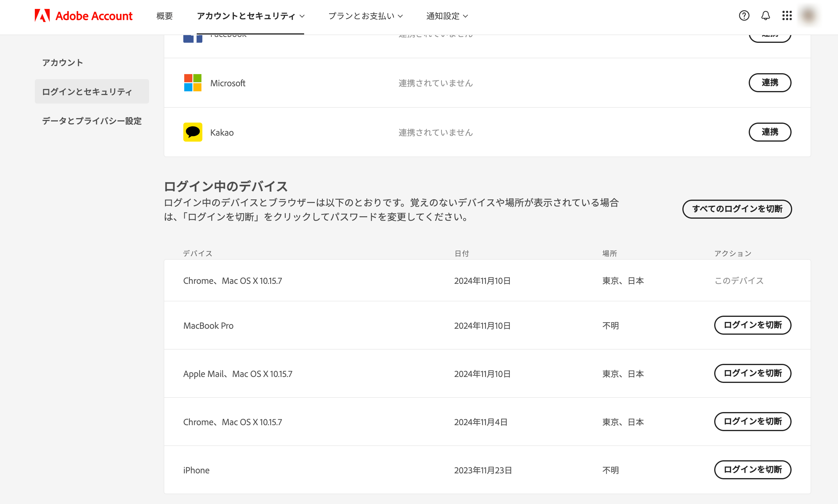Screen dimensions: 838x504
Task: Click 連携されていません status for Kakao
Action: [435, 132]
